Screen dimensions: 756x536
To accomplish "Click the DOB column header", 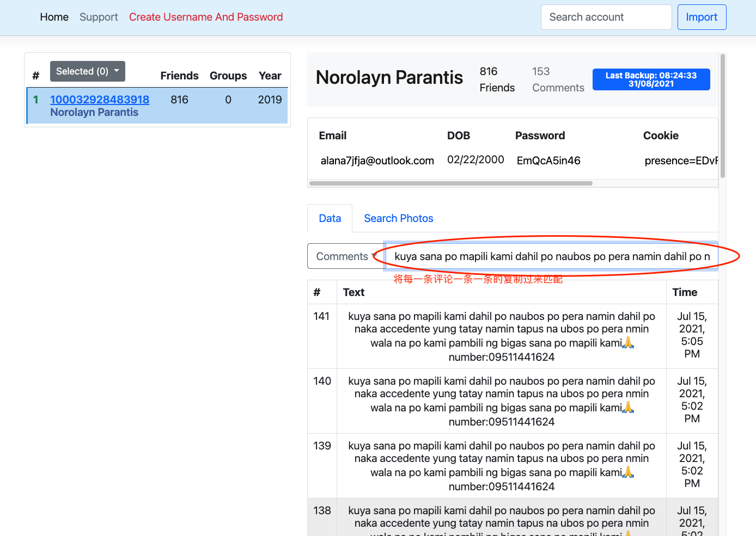I will click(x=459, y=135).
